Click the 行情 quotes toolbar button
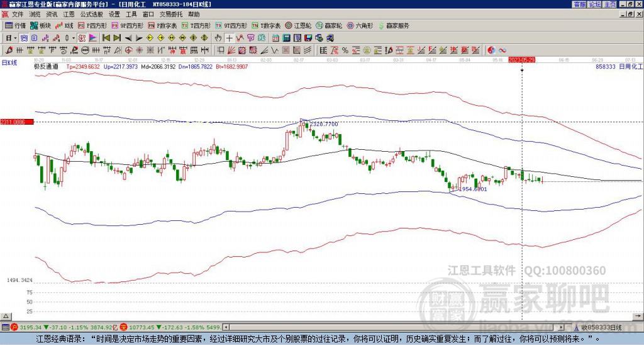 click(x=15, y=25)
